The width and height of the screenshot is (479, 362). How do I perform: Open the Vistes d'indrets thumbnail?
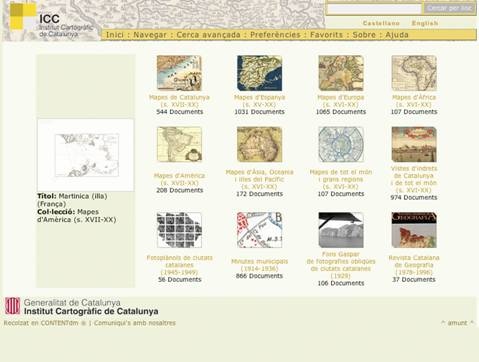tap(414, 144)
